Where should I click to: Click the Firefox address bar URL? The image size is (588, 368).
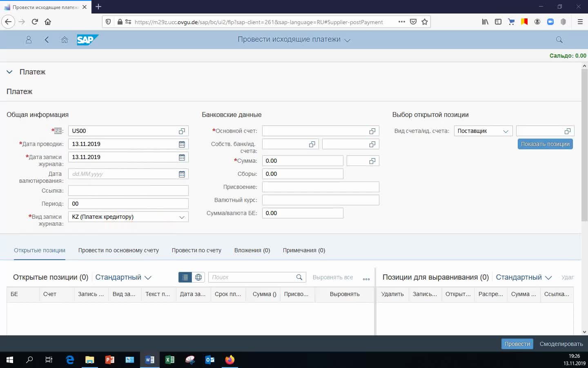pos(258,22)
